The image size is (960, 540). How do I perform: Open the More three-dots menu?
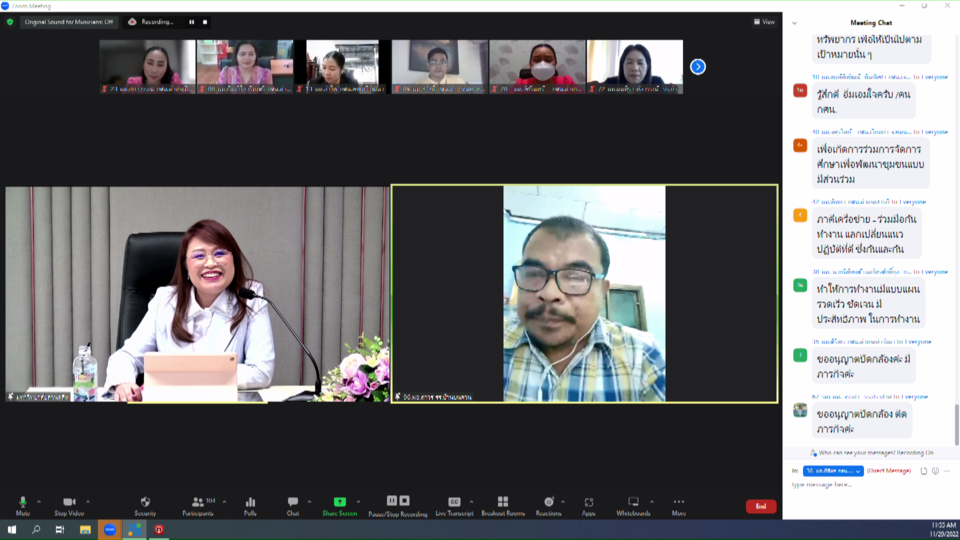pos(678,506)
